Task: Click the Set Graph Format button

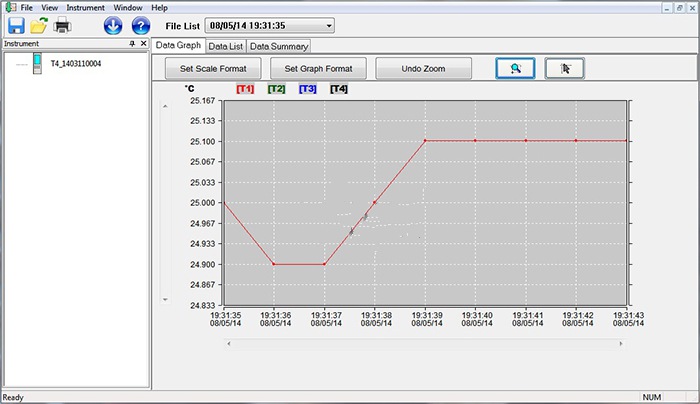Action: click(x=318, y=69)
